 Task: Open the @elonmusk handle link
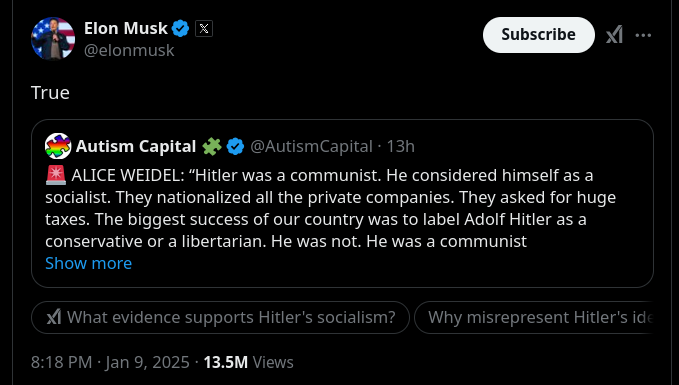pos(129,51)
